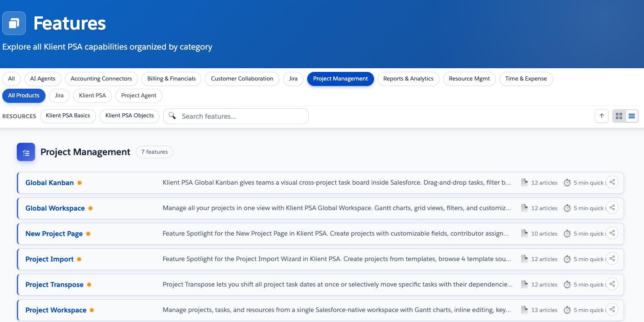Focus the Search features input field
This screenshot has width=644, height=322.
236,116
